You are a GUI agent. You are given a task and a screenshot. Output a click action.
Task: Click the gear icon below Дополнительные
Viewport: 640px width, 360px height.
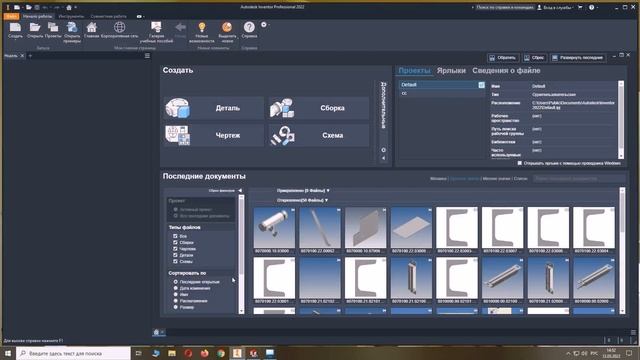click(383, 150)
